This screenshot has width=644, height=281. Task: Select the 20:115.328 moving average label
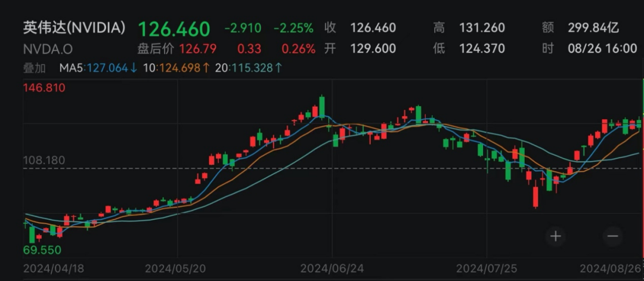click(x=249, y=68)
